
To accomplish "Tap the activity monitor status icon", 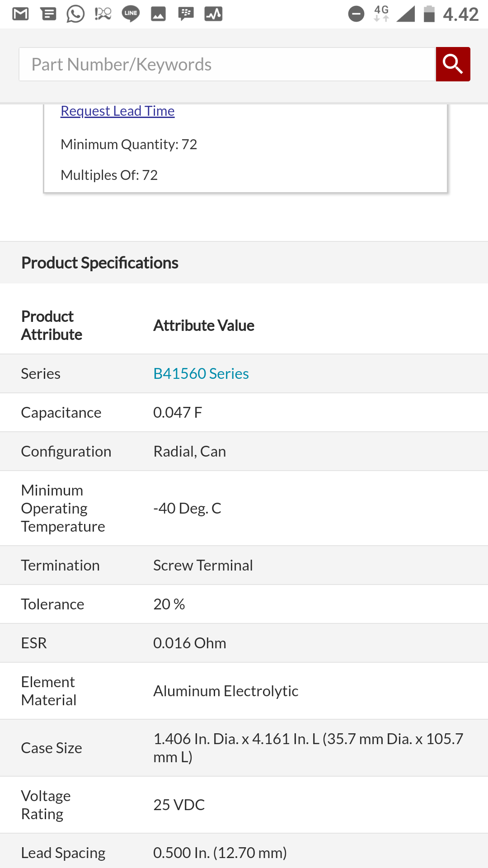I will click(x=213, y=14).
